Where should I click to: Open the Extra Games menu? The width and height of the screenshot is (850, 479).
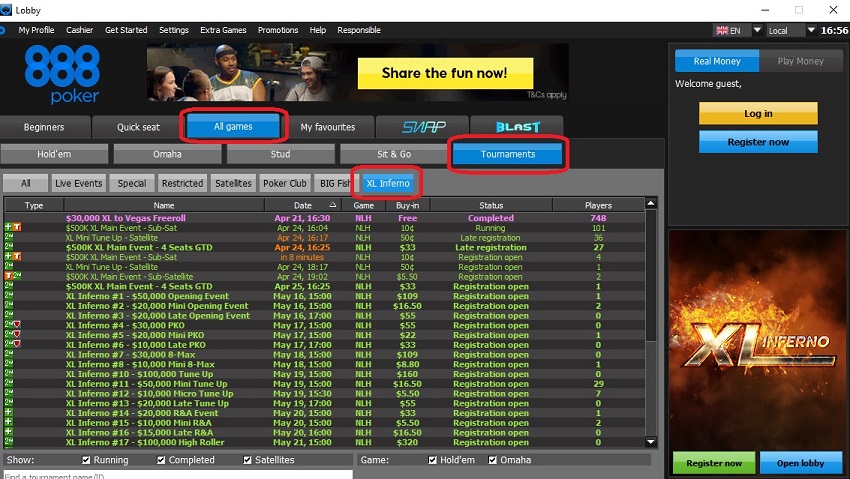(x=223, y=30)
